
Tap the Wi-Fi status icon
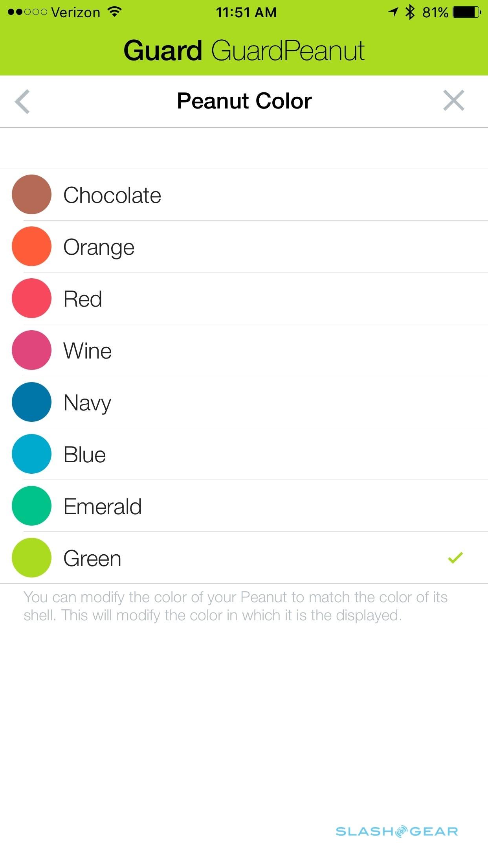(114, 12)
